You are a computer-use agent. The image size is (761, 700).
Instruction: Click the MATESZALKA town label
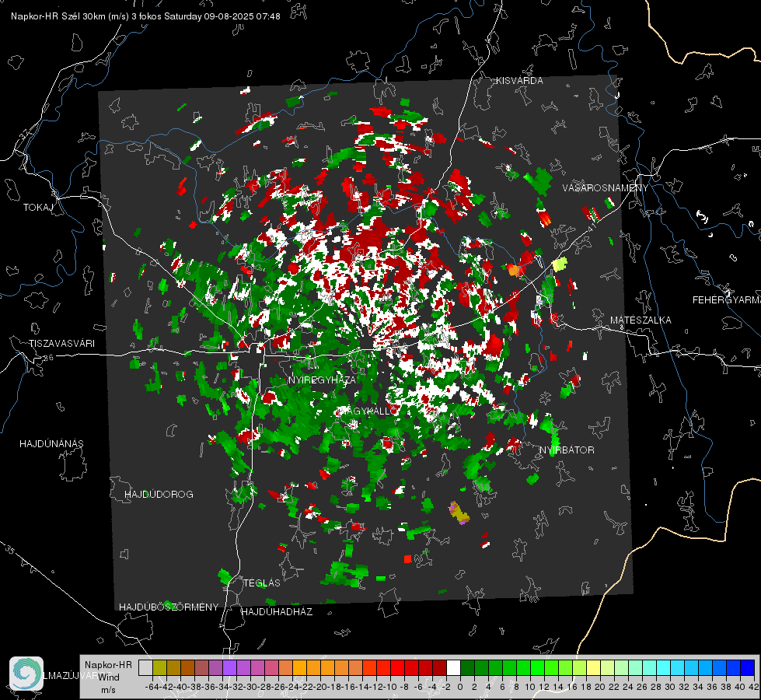641,320
